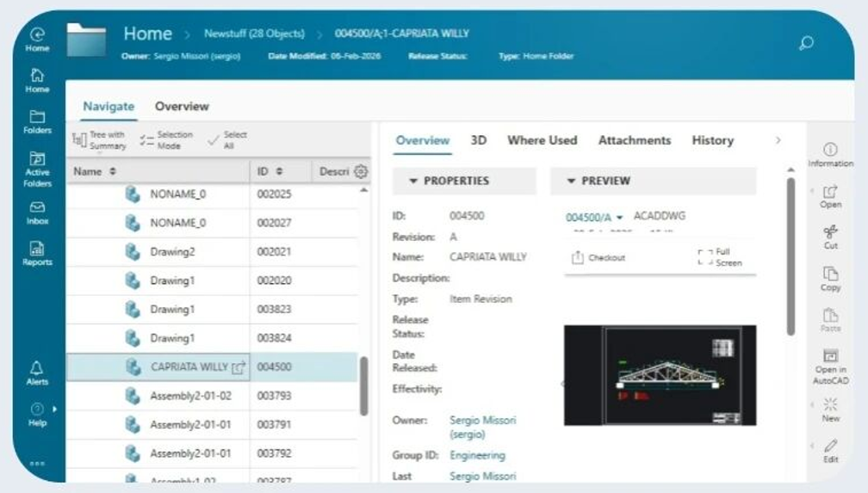The image size is (868, 493).
Task: Click the Paste command icon
Action: click(830, 315)
